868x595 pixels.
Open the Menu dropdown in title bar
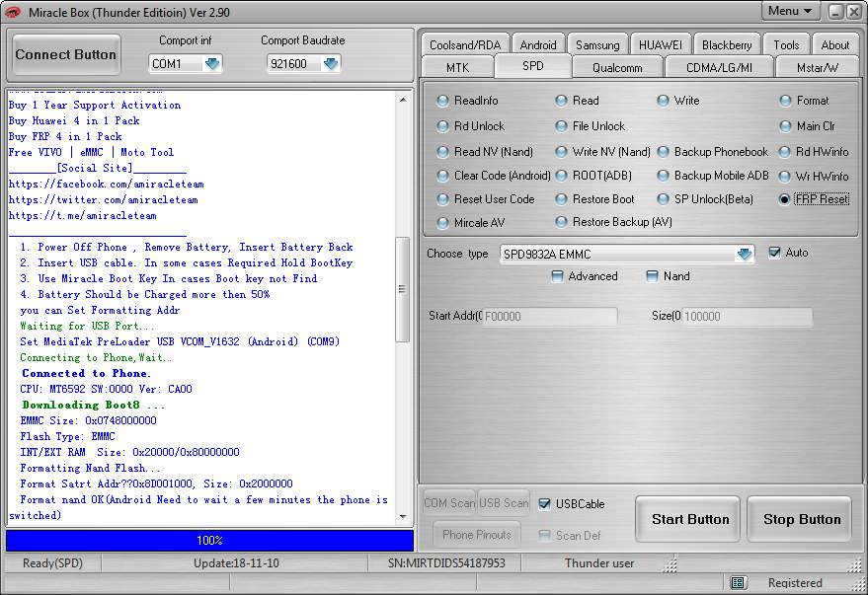click(x=791, y=11)
